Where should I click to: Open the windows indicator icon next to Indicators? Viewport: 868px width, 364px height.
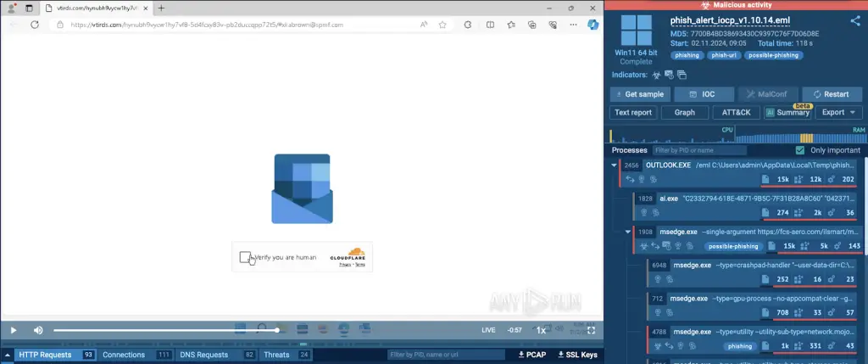click(x=682, y=75)
